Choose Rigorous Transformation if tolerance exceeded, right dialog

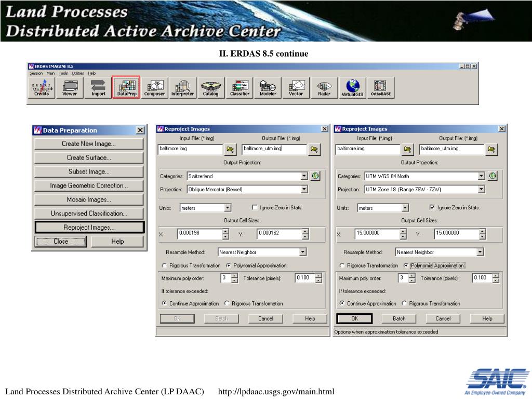tap(404, 303)
